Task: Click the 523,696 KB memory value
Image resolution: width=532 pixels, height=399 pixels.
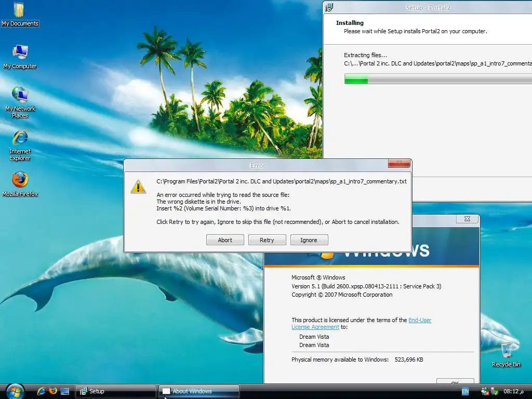Action: (409, 360)
